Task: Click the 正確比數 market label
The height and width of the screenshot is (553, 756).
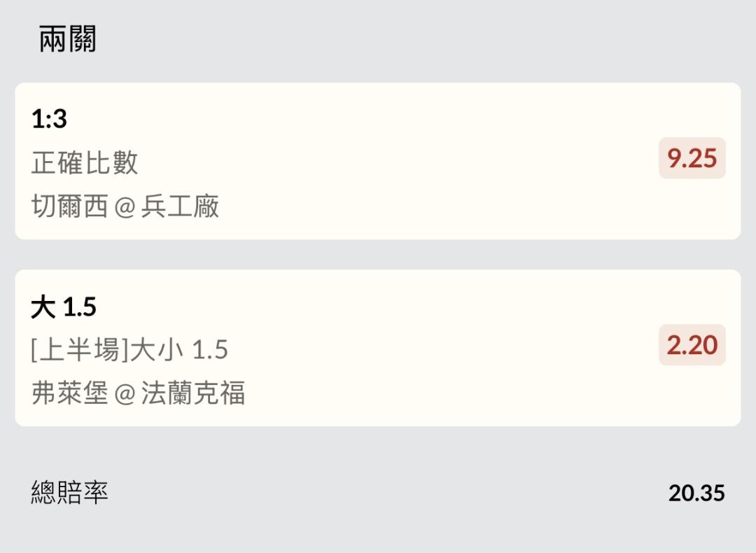Action: point(85,163)
